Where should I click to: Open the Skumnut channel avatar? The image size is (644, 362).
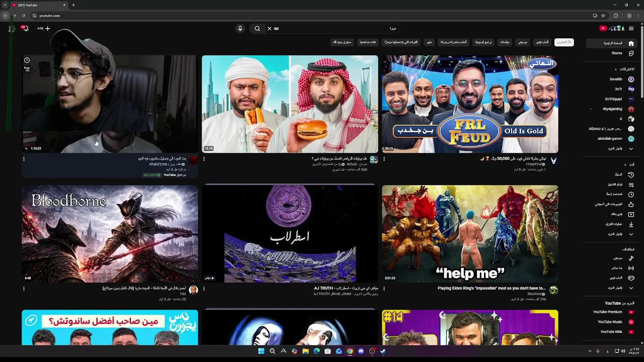click(x=553, y=290)
